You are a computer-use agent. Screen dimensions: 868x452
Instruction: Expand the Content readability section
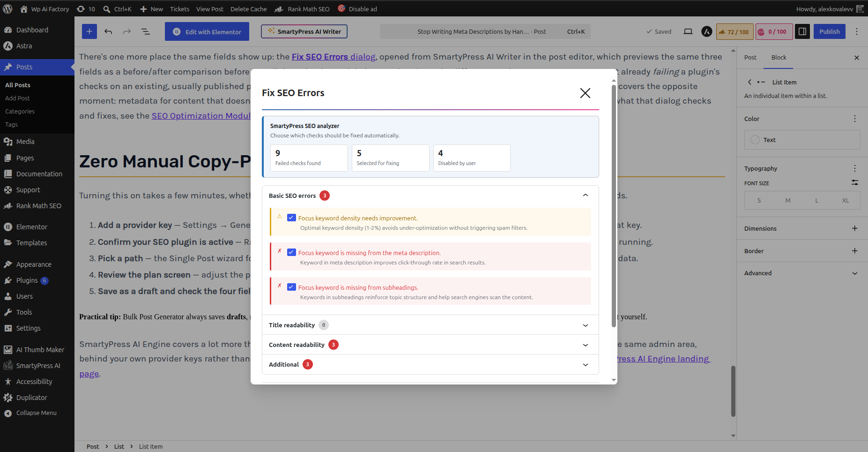430,345
